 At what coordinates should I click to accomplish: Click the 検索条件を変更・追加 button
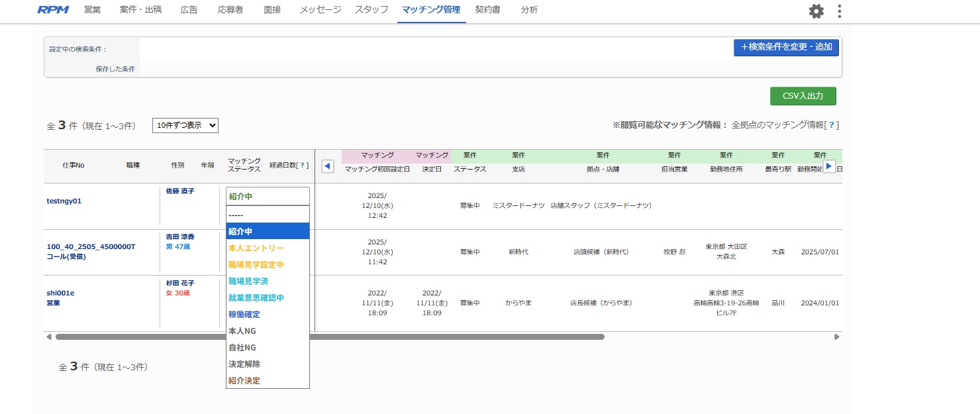(786, 47)
